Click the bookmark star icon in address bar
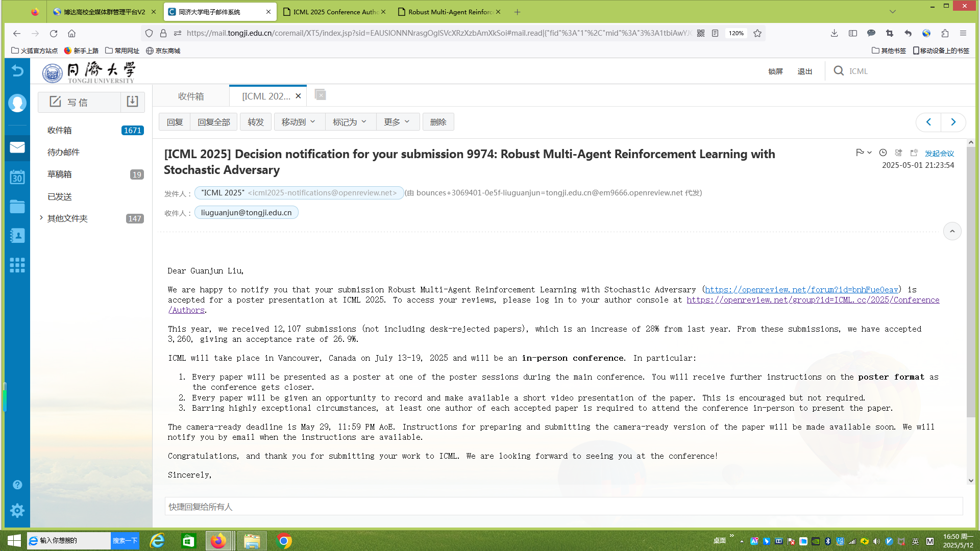Viewport: 980px width, 551px height. tap(757, 33)
